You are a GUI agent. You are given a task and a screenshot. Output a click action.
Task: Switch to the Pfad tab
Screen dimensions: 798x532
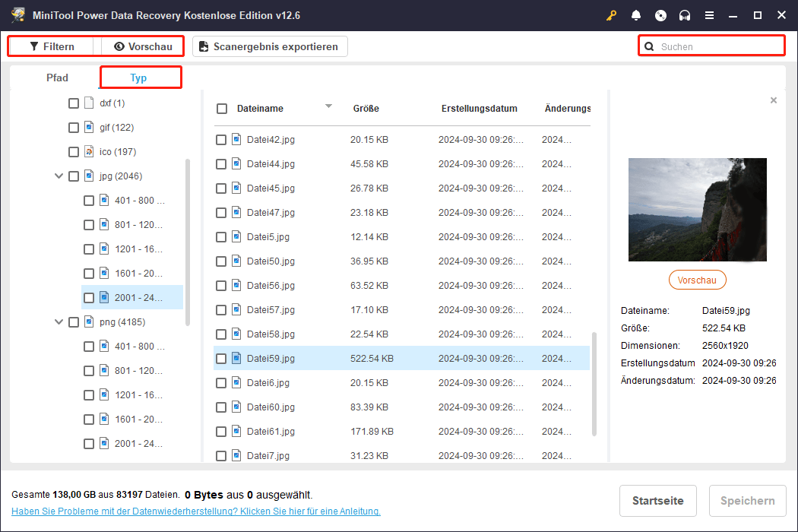57,78
